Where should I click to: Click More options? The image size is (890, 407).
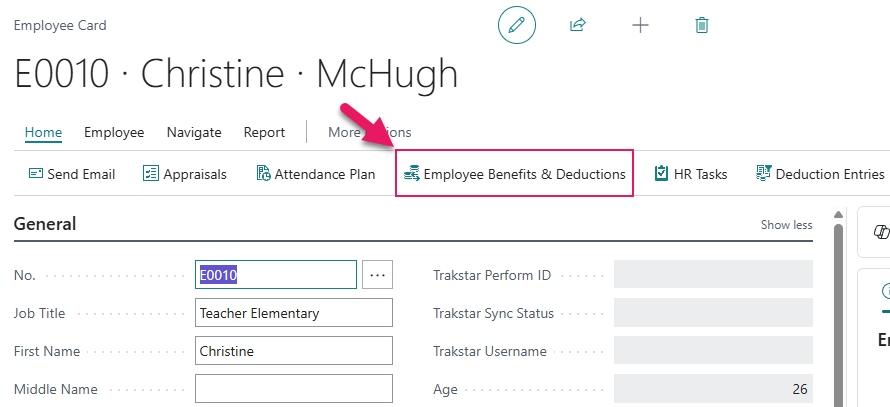pyautogui.click(x=370, y=132)
